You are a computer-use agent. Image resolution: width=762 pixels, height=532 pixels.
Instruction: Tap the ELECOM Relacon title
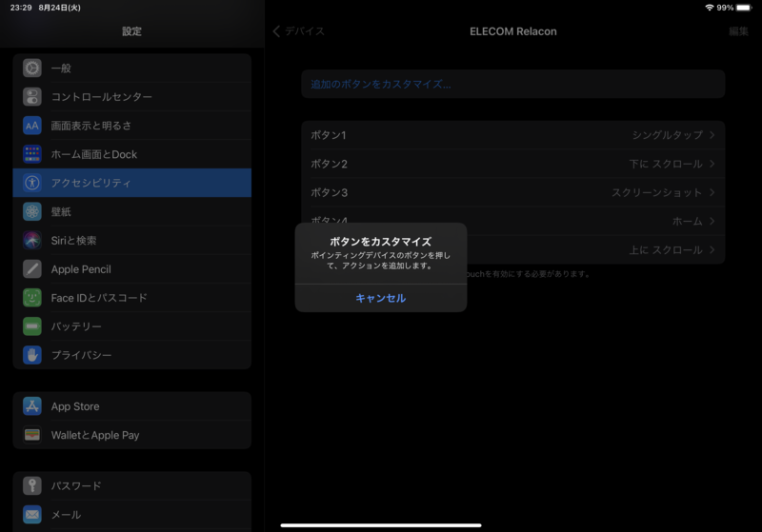513,31
